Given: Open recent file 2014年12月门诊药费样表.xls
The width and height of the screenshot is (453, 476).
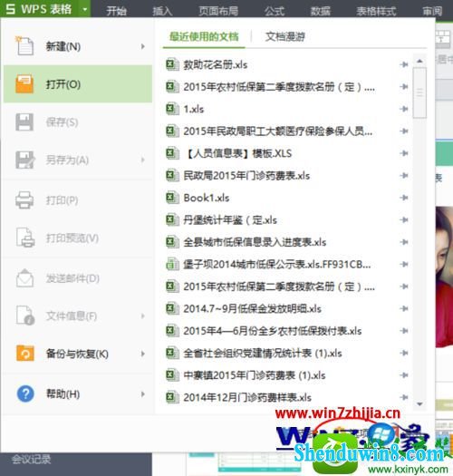Looking at the screenshot, I should [x=247, y=397].
